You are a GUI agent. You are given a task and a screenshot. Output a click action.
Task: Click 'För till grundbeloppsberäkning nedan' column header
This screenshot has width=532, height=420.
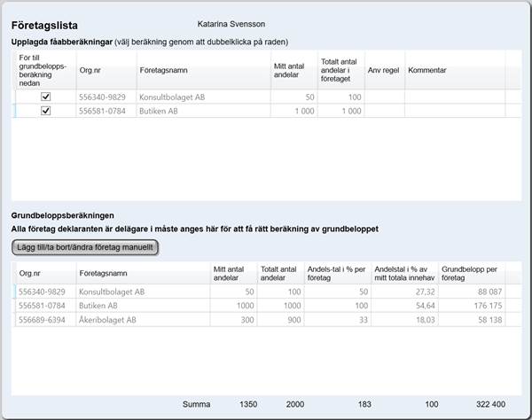pos(44,69)
